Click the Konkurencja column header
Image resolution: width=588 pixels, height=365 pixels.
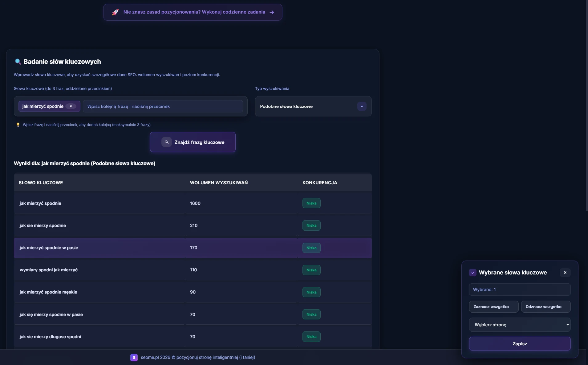pyautogui.click(x=320, y=183)
